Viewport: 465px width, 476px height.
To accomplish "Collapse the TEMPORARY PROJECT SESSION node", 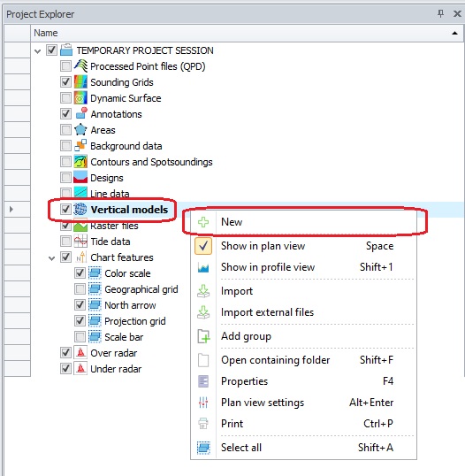I will (x=38, y=51).
